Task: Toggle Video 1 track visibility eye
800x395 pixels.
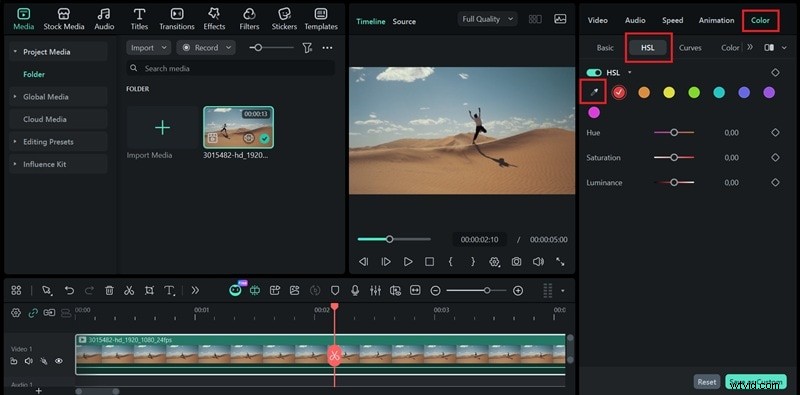Action: 59,361
